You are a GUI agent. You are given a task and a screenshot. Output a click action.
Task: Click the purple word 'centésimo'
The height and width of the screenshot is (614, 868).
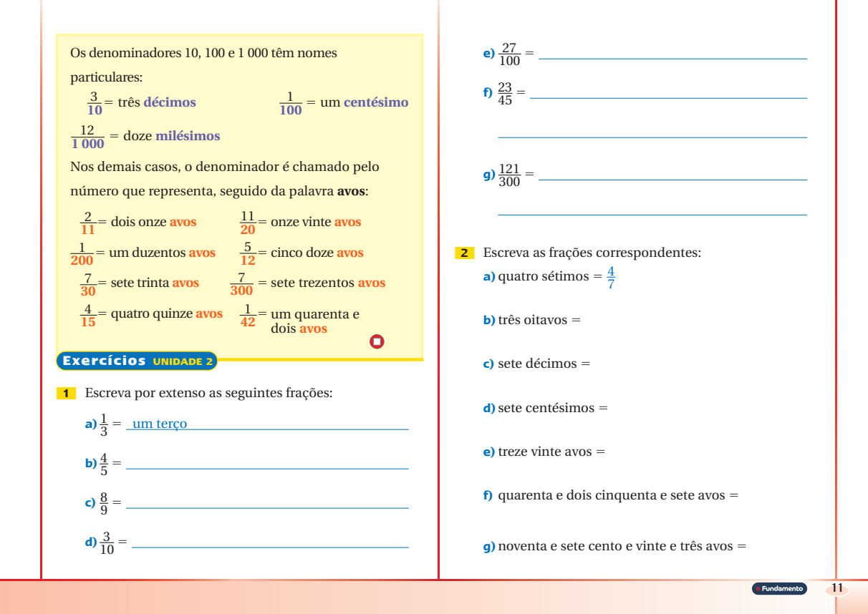click(376, 102)
